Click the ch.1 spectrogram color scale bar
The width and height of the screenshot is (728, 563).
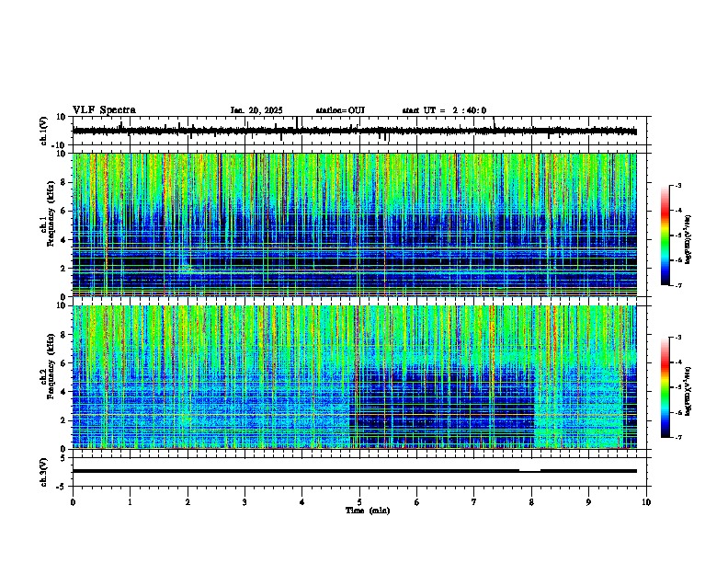coord(665,236)
